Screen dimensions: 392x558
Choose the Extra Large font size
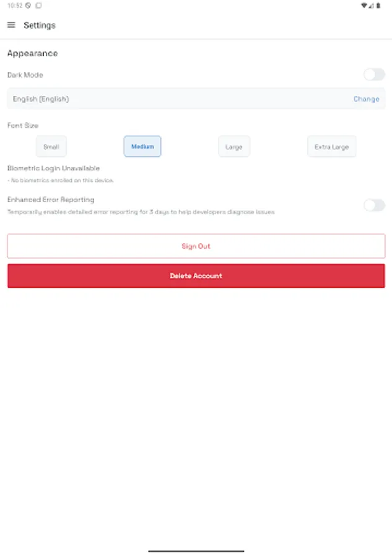coord(331,146)
